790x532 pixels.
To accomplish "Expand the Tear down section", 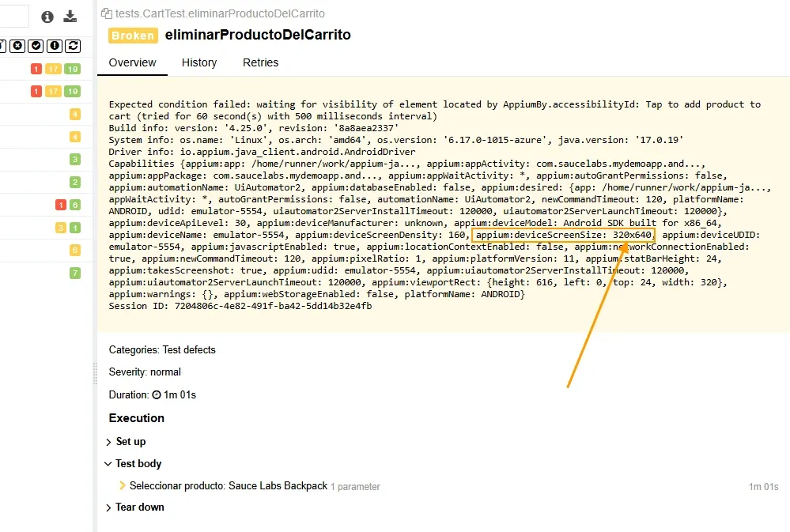I will click(134, 507).
